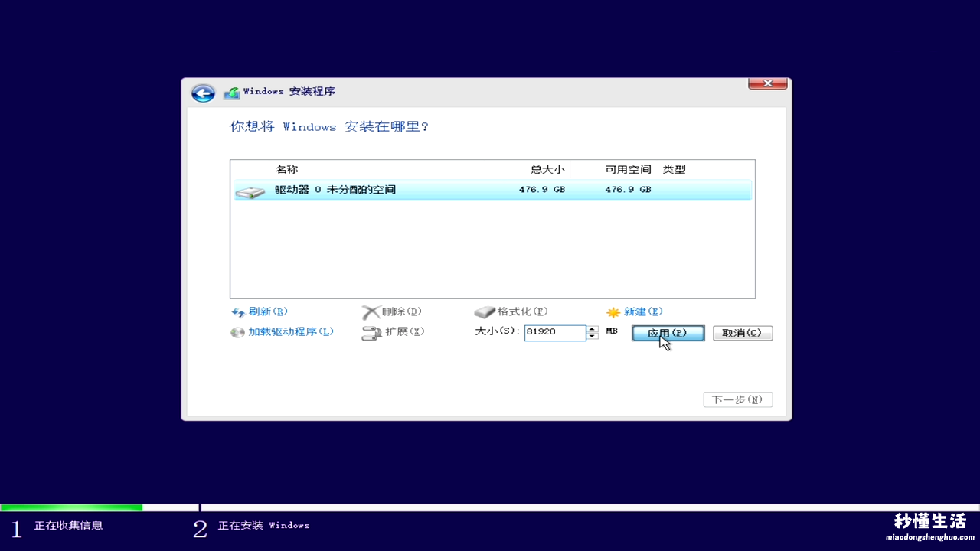Click the 可用空间 column header
The image size is (980, 551).
[628, 170]
